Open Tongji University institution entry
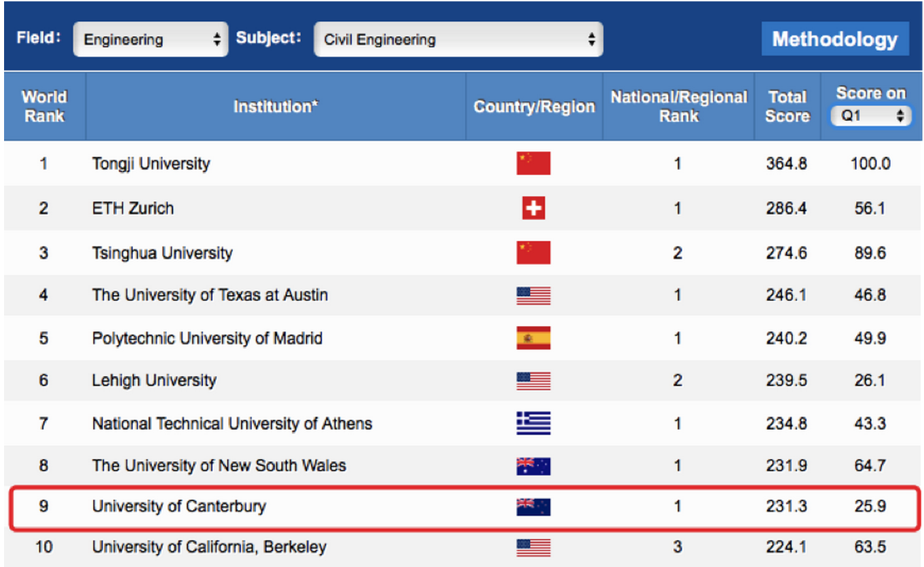 (151, 164)
